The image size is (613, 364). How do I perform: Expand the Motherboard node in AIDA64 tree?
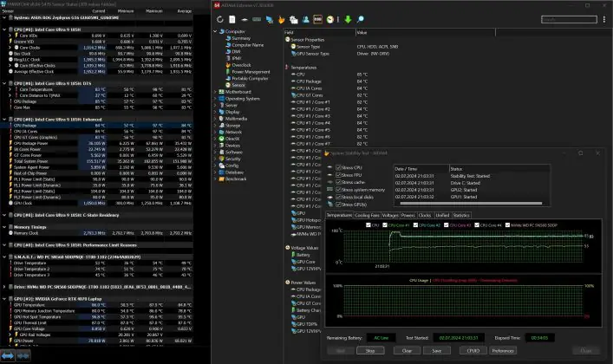click(215, 92)
